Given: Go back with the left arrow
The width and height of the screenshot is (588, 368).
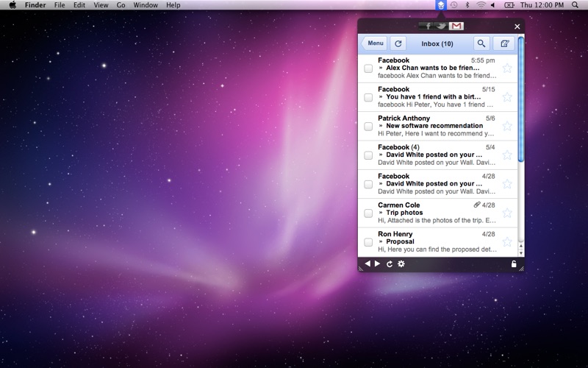Looking at the screenshot, I should click(x=367, y=263).
